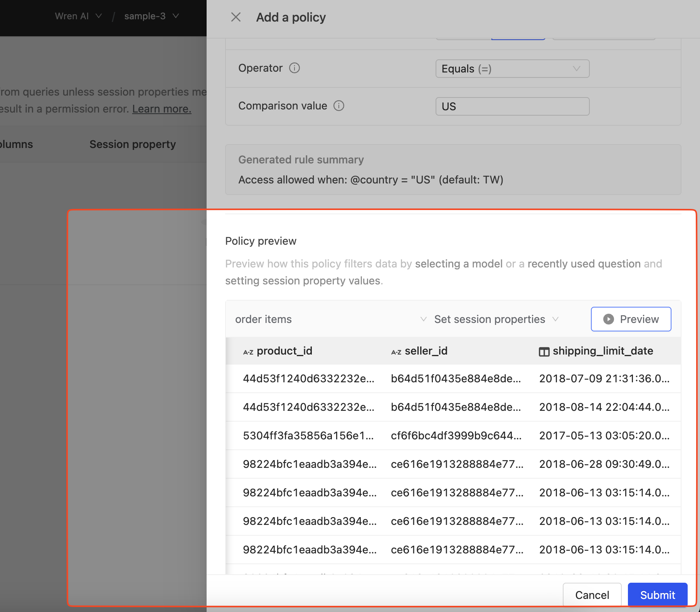Image resolution: width=700 pixels, height=612 pixels.
Task: Click cell 2018-06-28 09:30:49.0...
Action: [604, 464]
